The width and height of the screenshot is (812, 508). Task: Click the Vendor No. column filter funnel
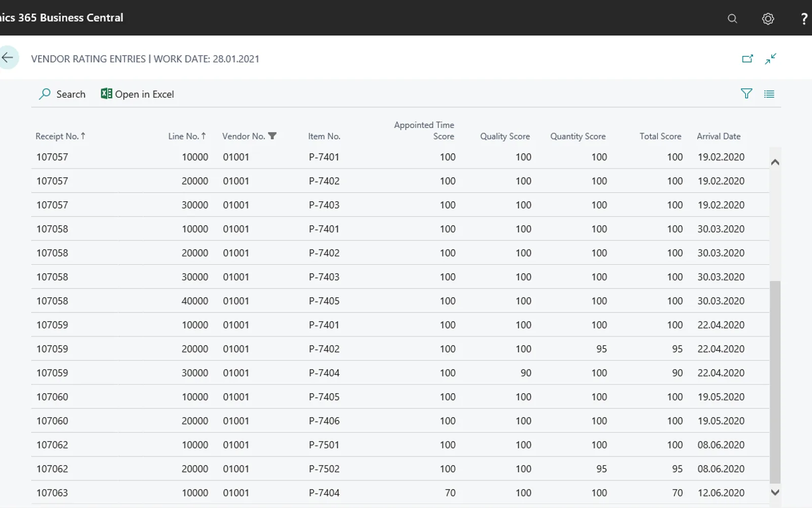[272, 136]
